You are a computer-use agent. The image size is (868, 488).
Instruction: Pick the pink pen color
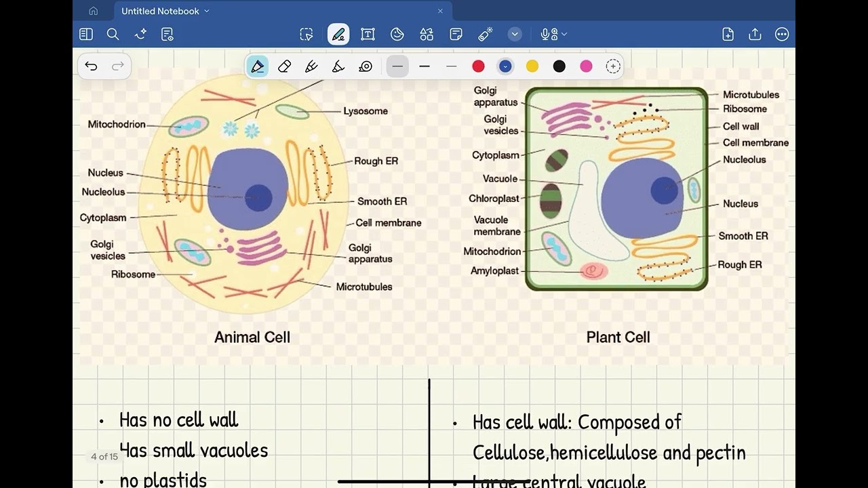586,66
